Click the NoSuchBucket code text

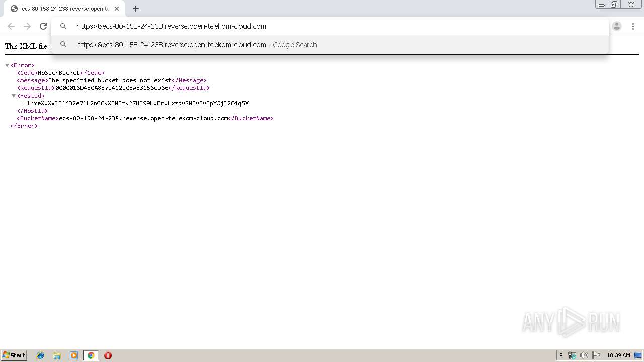click(x=59, y=73)
